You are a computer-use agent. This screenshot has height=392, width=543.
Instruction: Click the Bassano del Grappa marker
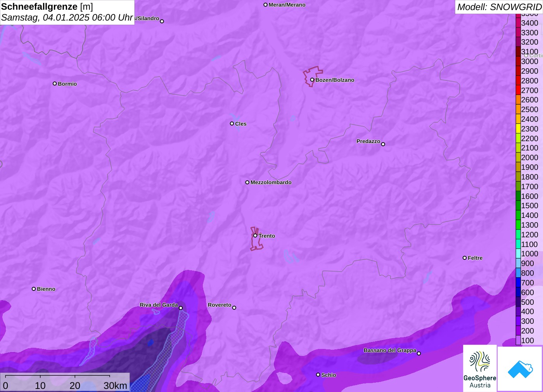[x=418, y=353]
